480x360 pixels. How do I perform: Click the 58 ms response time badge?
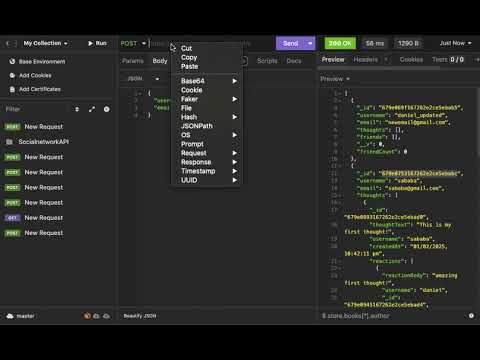point(375,43)
